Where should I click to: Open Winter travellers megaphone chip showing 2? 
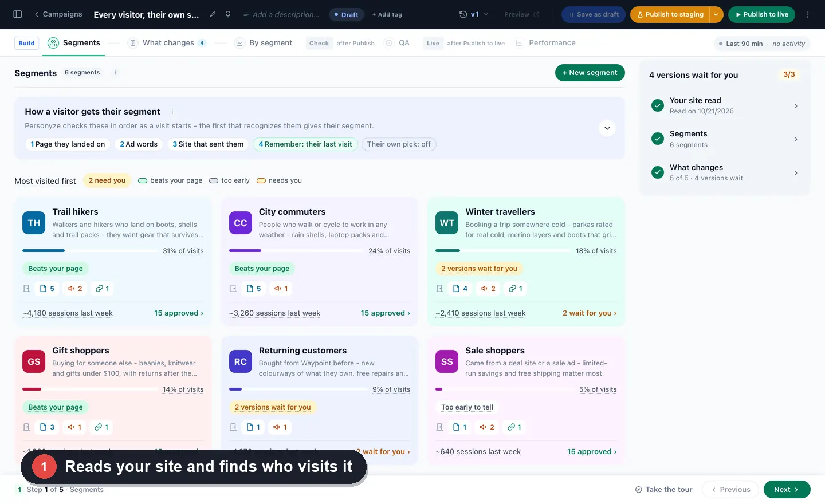click(488, 289)
